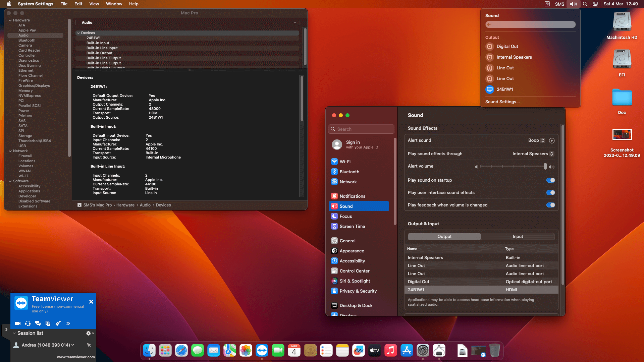Turn off user interface sound effects
Screen dimensions: 644x362
[550, 193]
